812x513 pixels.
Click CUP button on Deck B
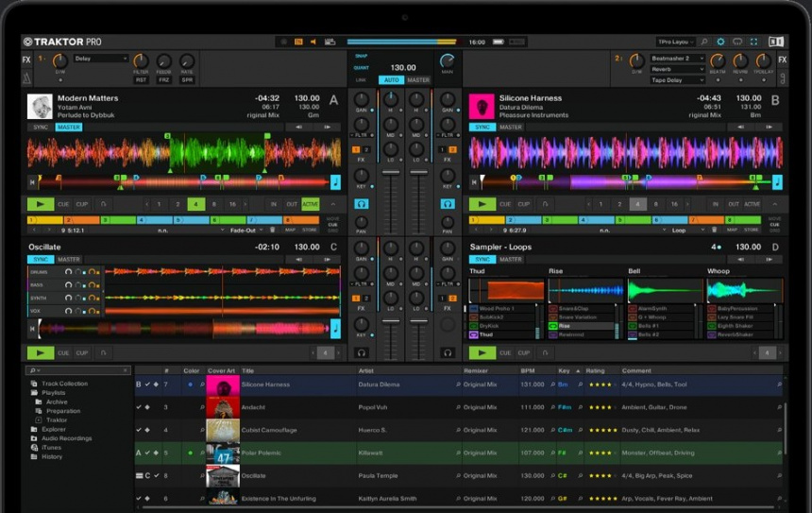524,204
